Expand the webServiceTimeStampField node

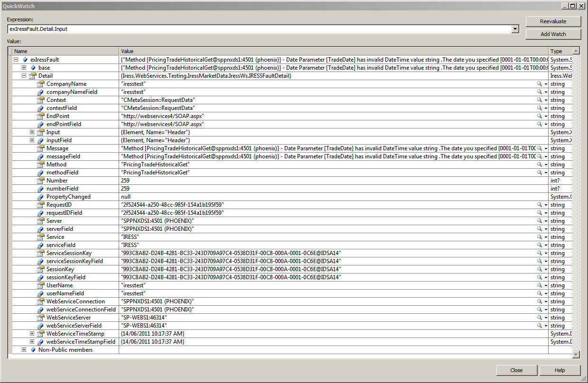click(x=32, y=342)
